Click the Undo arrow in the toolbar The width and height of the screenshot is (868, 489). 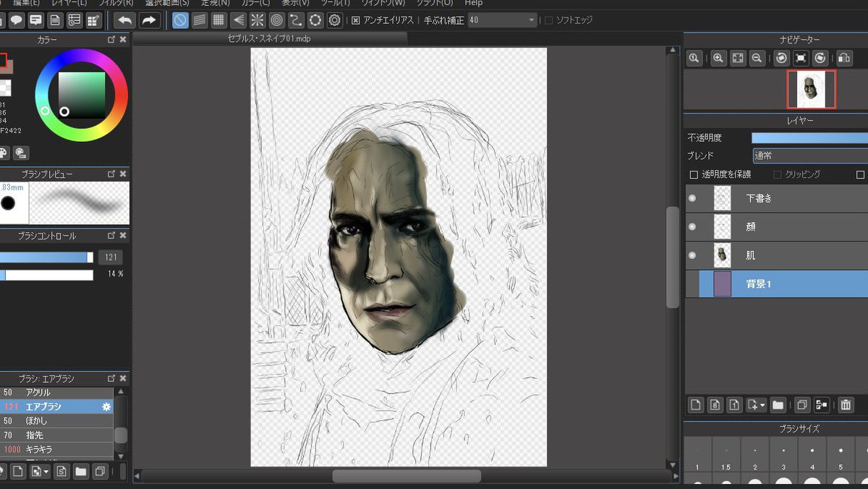click(x=124, y=20)
